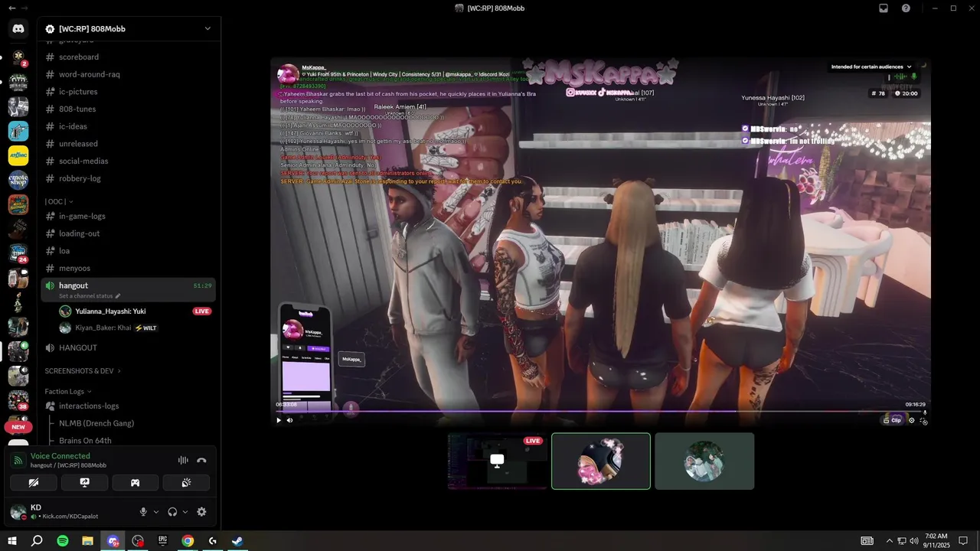
Task: Open the unreleased channel
Action: tap(128, 144)
